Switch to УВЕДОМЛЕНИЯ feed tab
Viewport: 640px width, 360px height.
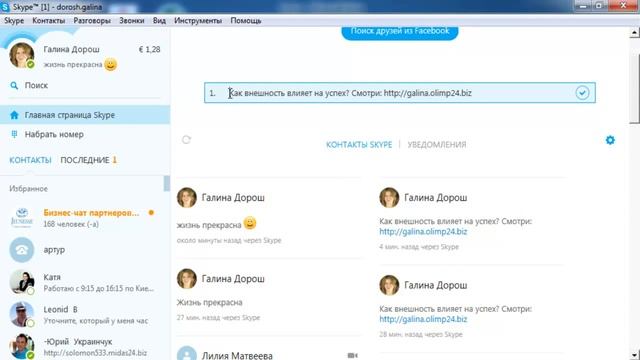[437, 144]
